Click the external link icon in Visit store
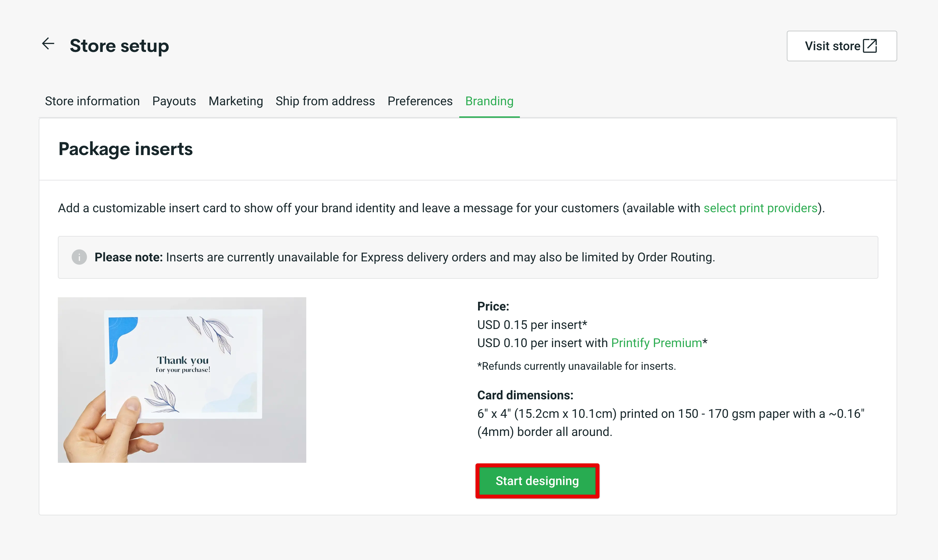The height and width of the screenshot is (560, 938). pyautogui.click(x=870, y=46)
